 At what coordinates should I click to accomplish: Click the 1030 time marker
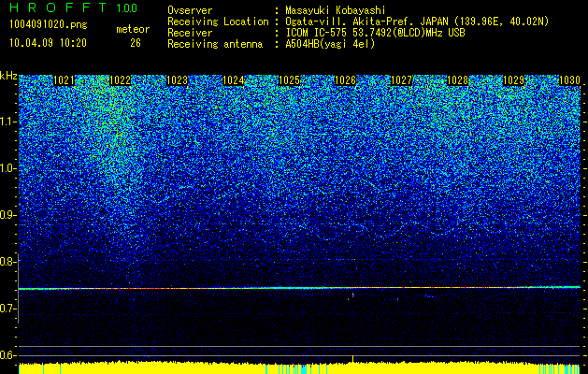click(569, 80)
